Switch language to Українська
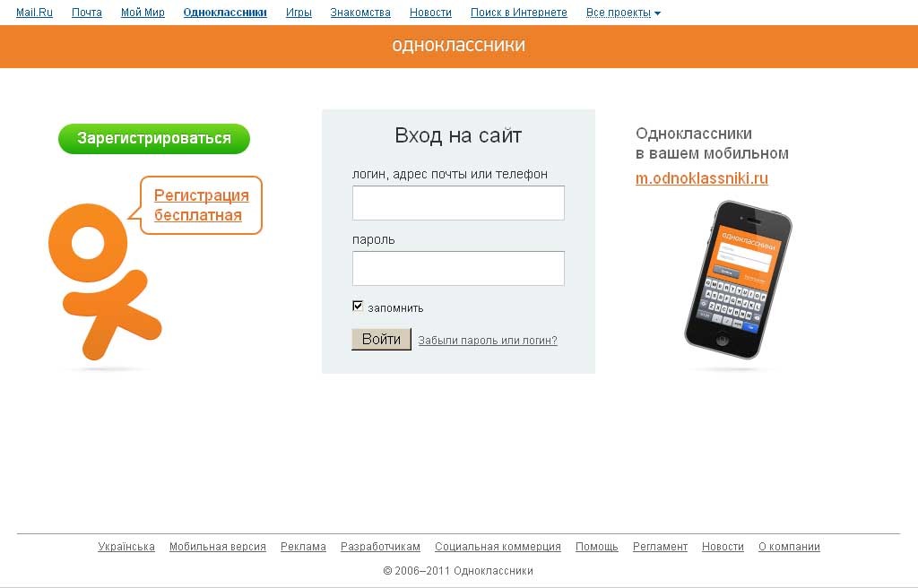 point(126,547)
